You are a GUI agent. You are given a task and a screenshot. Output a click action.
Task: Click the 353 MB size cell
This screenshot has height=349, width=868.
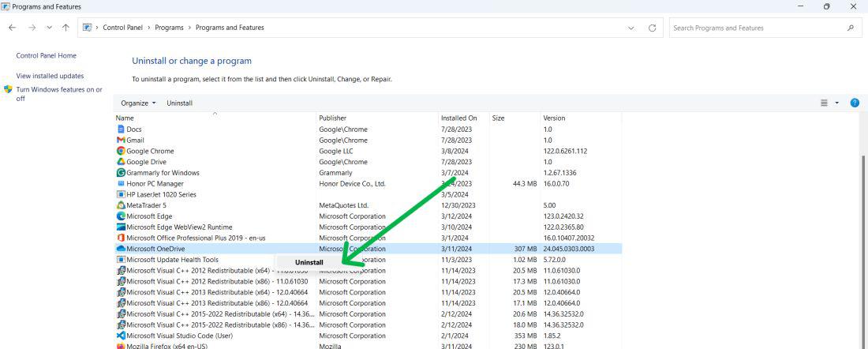525,336
